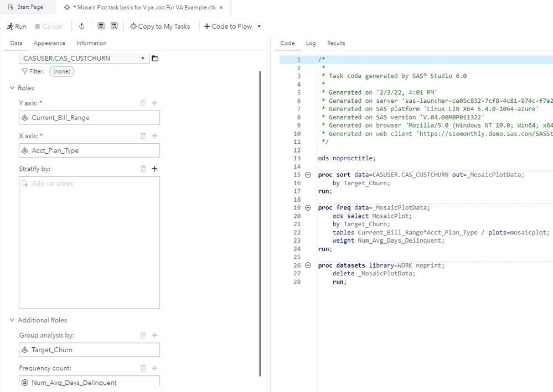Open the Code to Flow dropdown arrow

point(259,27)
